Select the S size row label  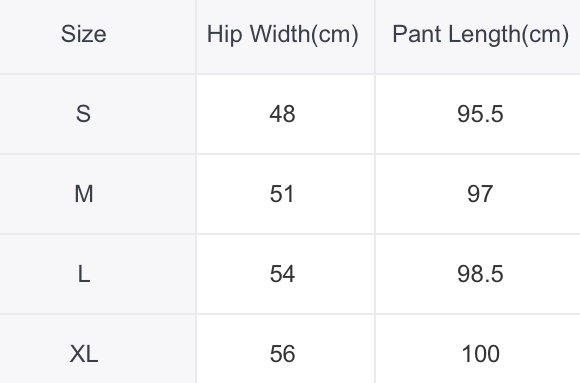coord(84,114)
